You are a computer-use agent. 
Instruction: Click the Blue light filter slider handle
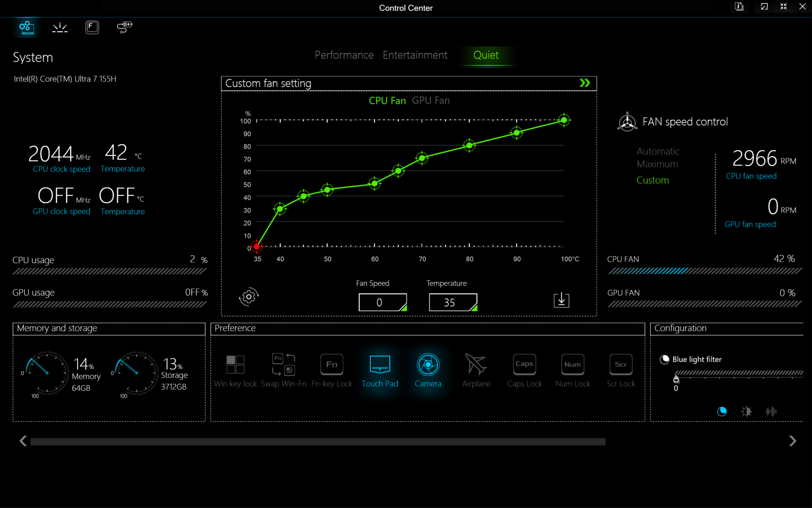[x=676, y=379]
